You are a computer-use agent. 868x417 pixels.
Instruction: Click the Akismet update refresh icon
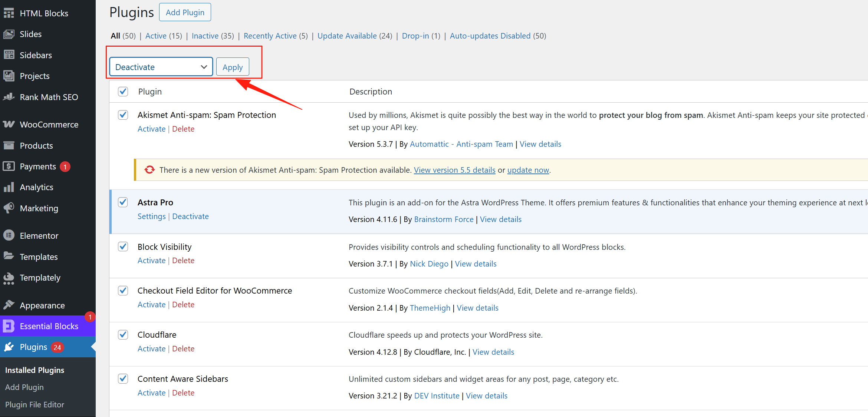click(x=149, y=170)
